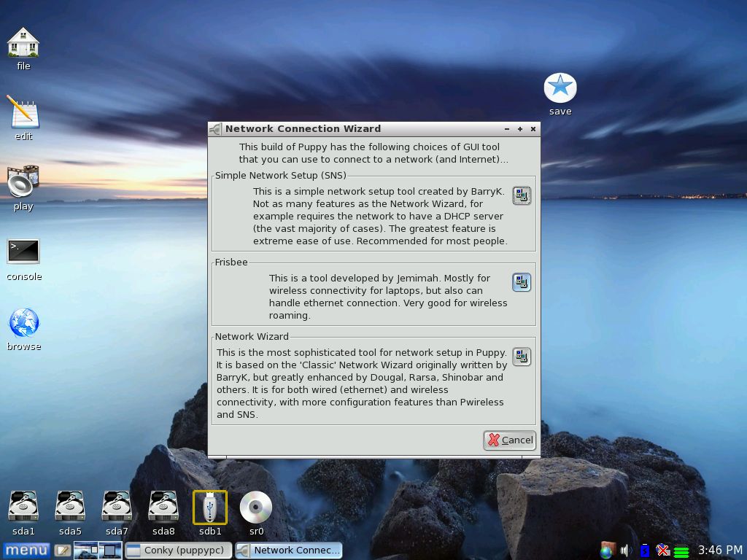Viewport: 747px width, 560px height.
Task: Launch the Network Wizard tool
Action: [x=521, y=357]
